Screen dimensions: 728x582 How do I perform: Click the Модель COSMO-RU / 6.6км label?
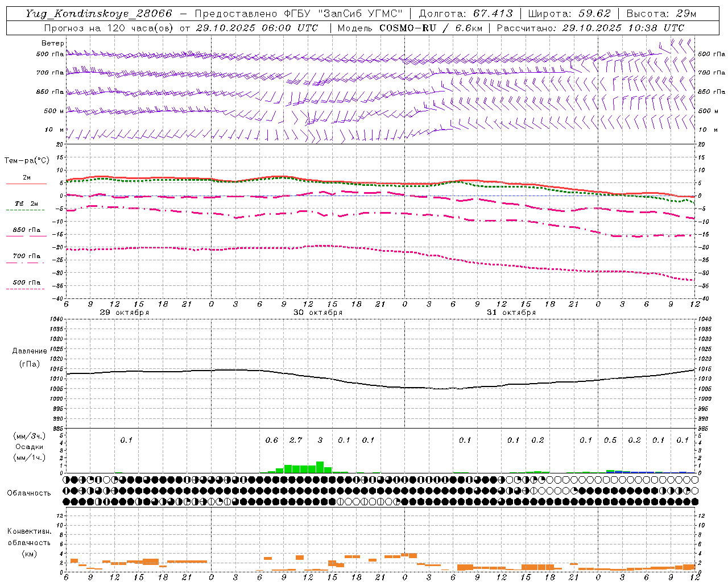click(x=409, y=28)
